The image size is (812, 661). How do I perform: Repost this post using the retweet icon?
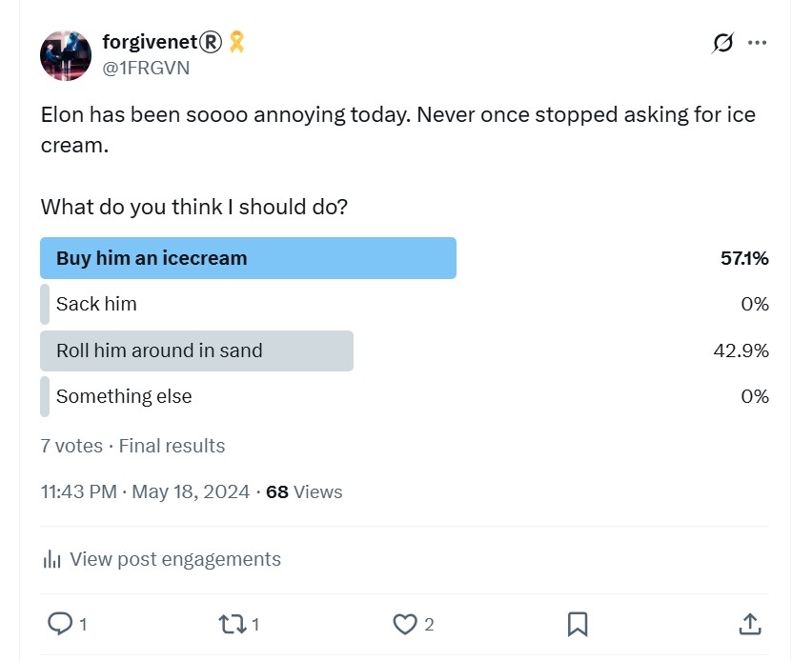pyautogui.click(x=232, y=624)
